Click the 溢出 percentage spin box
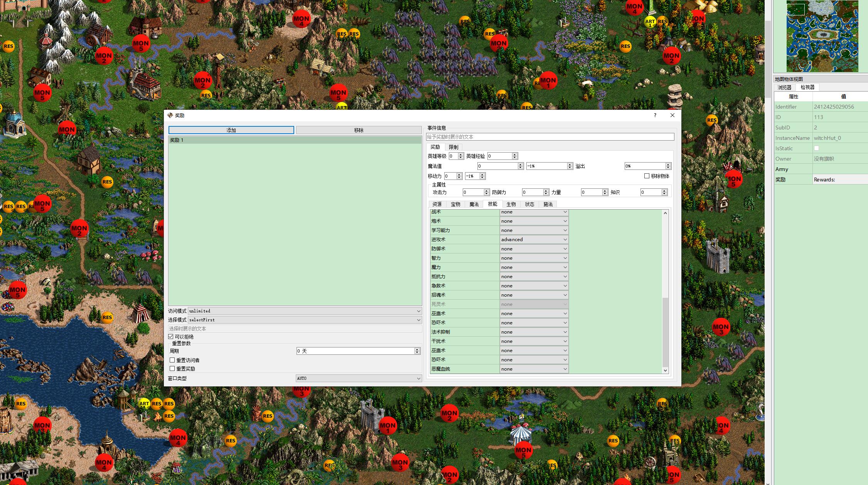868x485 pixels. 648,166
